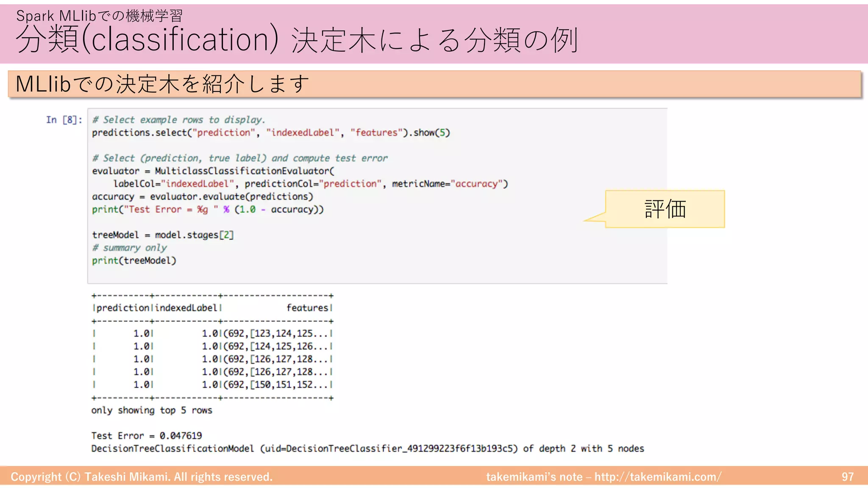Viewport: 868px width, 488px height.
Task: Click the 評価 callout box
Action: [x=665, y=209]
